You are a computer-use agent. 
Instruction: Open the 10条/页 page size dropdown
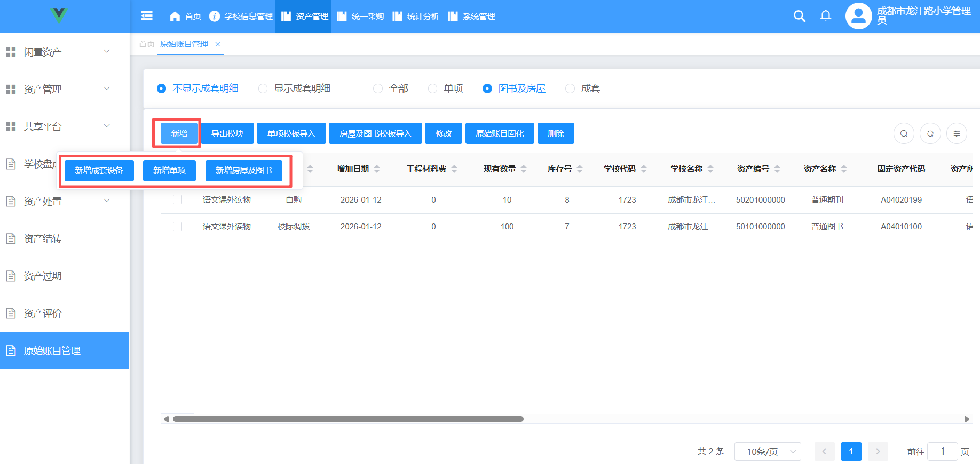coord(767,452)
